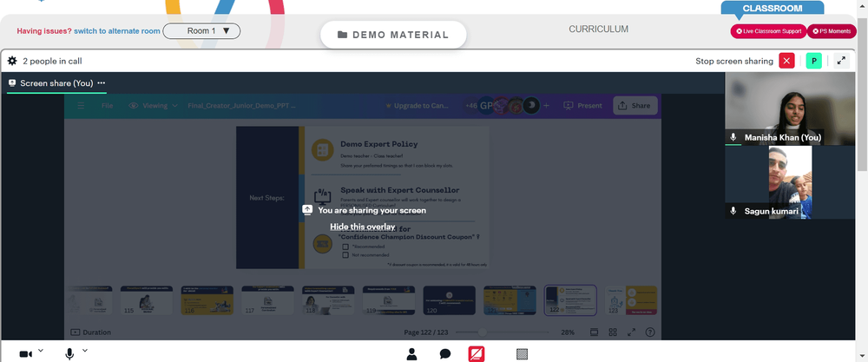Viewport: 868px width, 362px height.
Task: Open the Canva hamburger menu
Action: click(81, 106)
